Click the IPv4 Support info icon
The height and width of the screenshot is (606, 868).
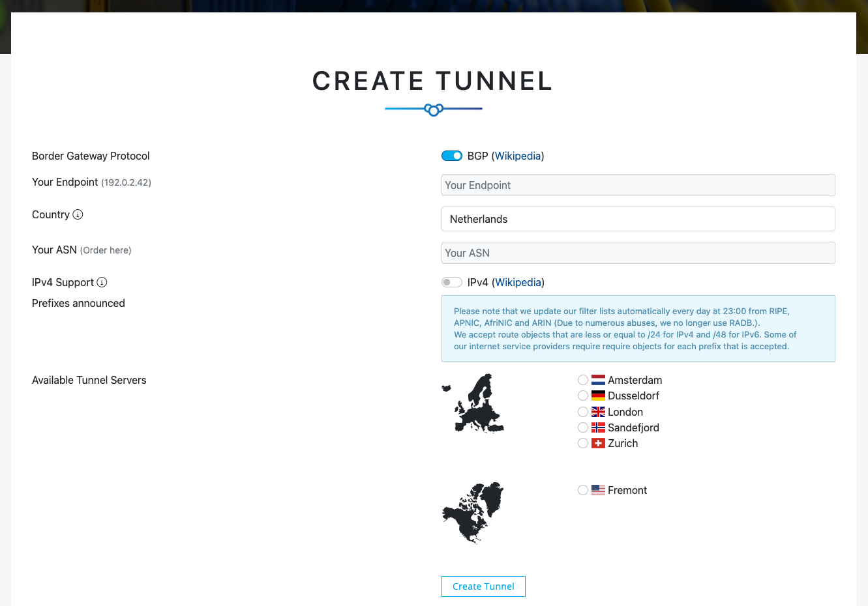tap(103, 282)
